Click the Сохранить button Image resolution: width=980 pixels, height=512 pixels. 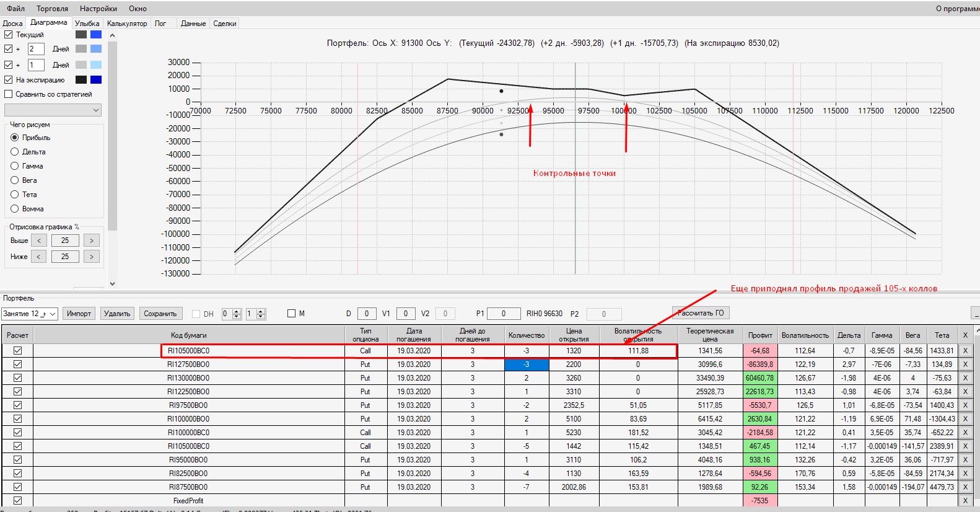[x=160, y=314]
